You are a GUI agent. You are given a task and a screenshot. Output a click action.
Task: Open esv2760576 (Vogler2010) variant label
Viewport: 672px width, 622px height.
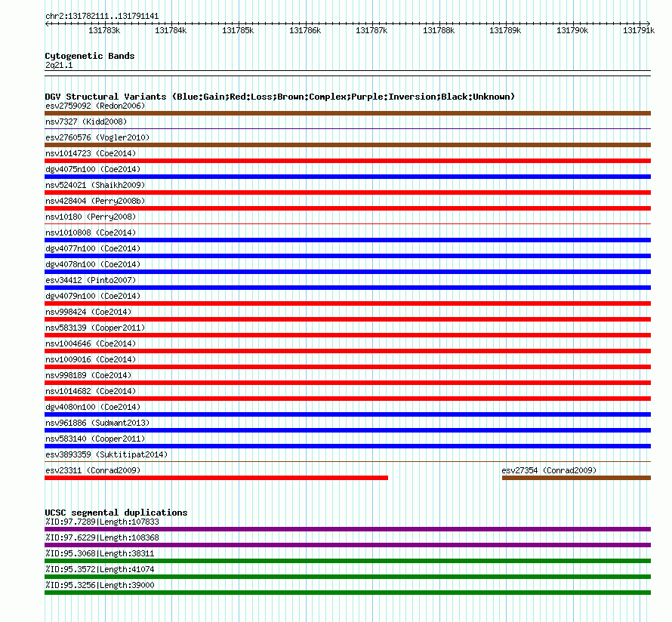(97, 137)
